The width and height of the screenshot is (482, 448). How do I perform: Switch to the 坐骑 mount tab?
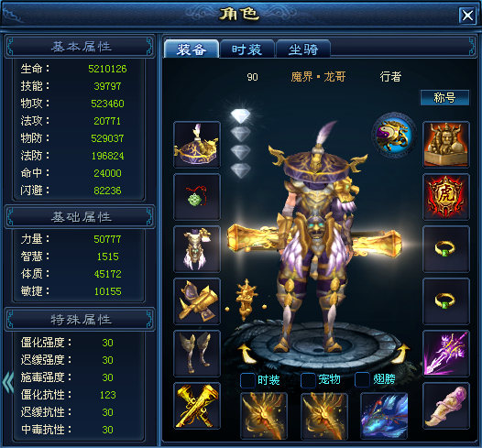303,49
